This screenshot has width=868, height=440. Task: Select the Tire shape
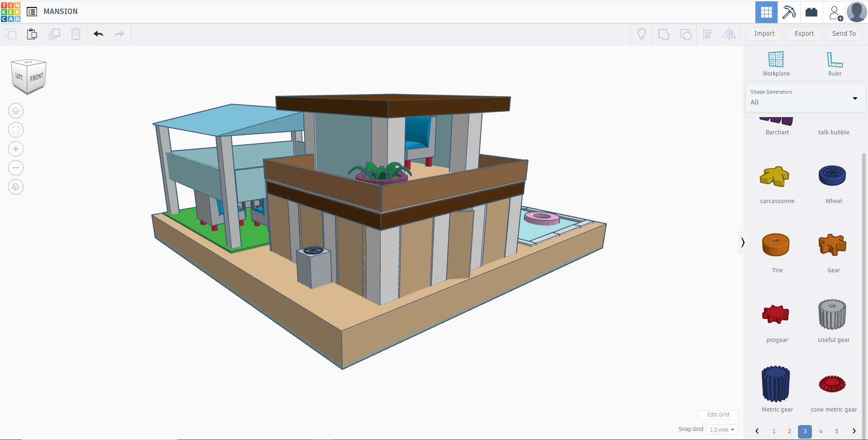point(776,245)
